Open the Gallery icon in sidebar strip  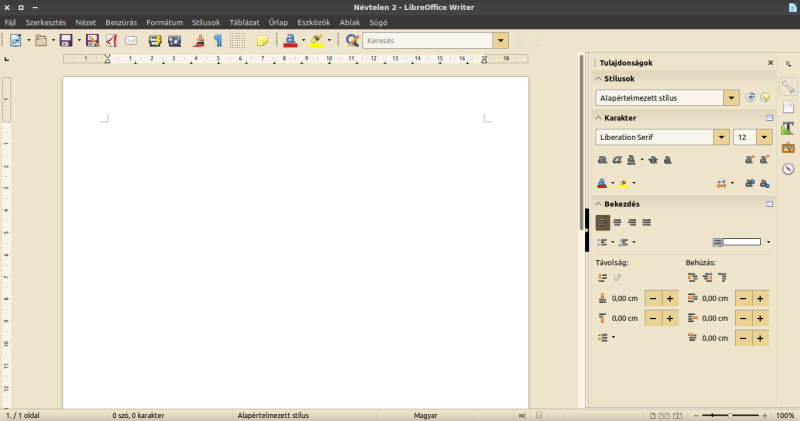tap(788, 148)
